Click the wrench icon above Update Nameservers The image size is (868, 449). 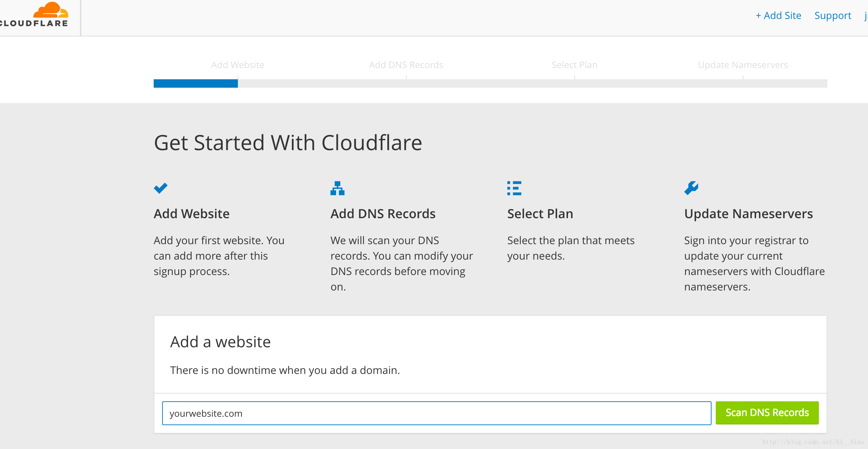point(691,188)
